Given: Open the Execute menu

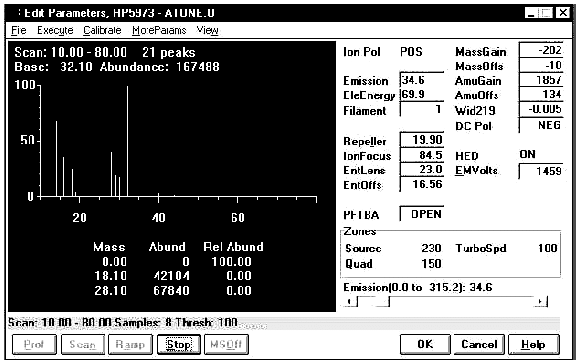Looking at the screenshot, I should [x=55, y=30].
